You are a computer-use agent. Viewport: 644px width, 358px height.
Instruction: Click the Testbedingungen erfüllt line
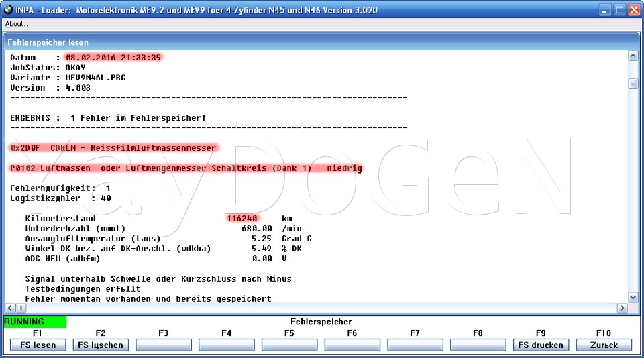click(83, 289)
